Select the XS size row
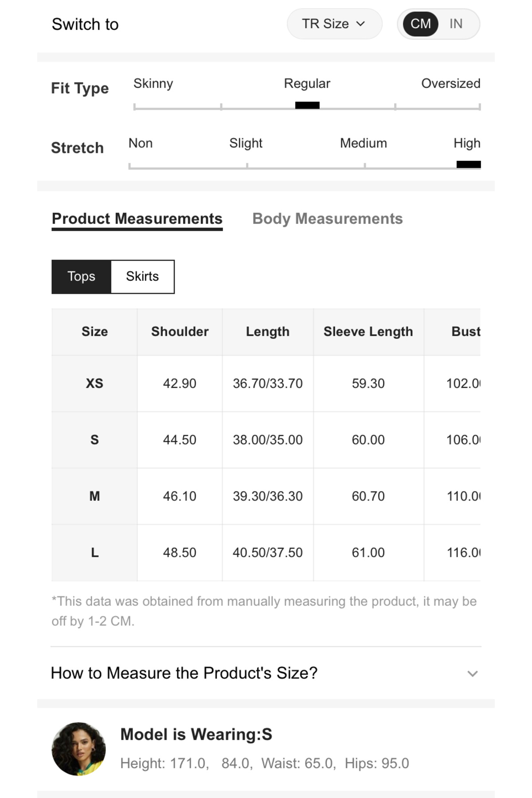 tap(94, 383)
